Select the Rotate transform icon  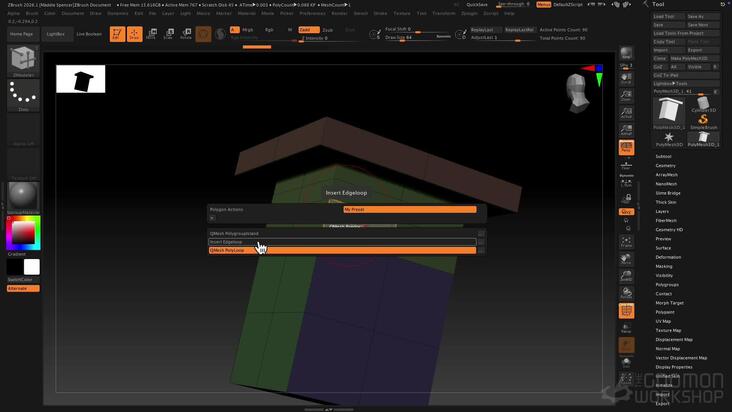tap(186, 34)
